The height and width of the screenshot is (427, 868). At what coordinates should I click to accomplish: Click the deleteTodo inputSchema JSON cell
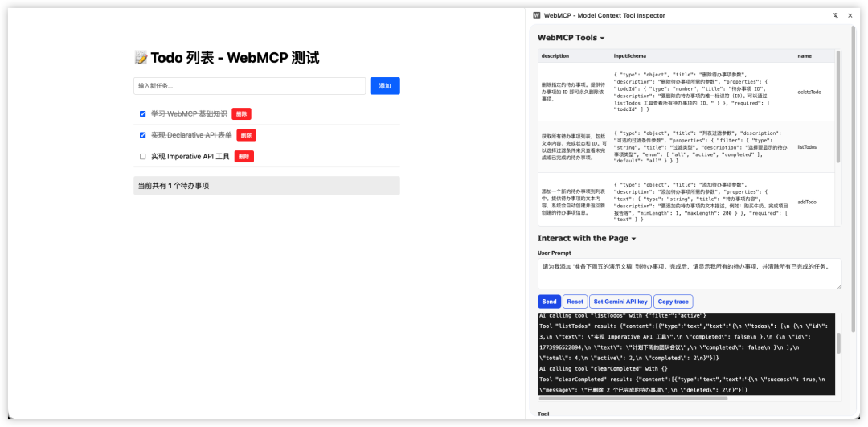[702, 92]
